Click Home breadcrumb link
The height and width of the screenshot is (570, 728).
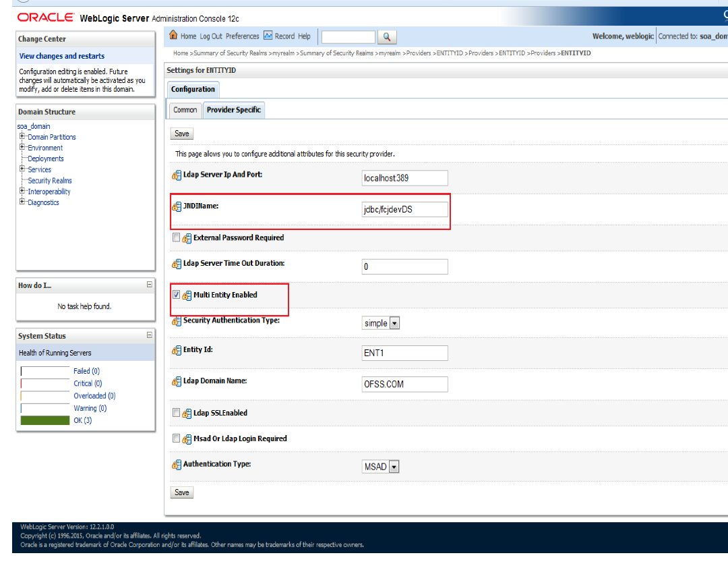pyautogui.click(x=181, y=53)
